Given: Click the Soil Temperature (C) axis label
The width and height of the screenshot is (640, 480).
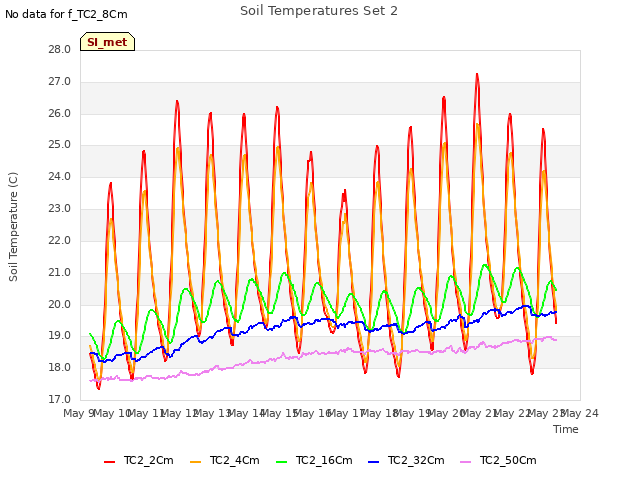Looking at the screenshot, I should pos(13,227).
